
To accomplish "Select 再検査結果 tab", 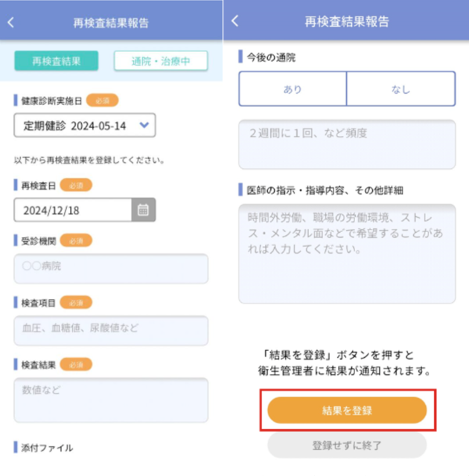I will point(56,61).
